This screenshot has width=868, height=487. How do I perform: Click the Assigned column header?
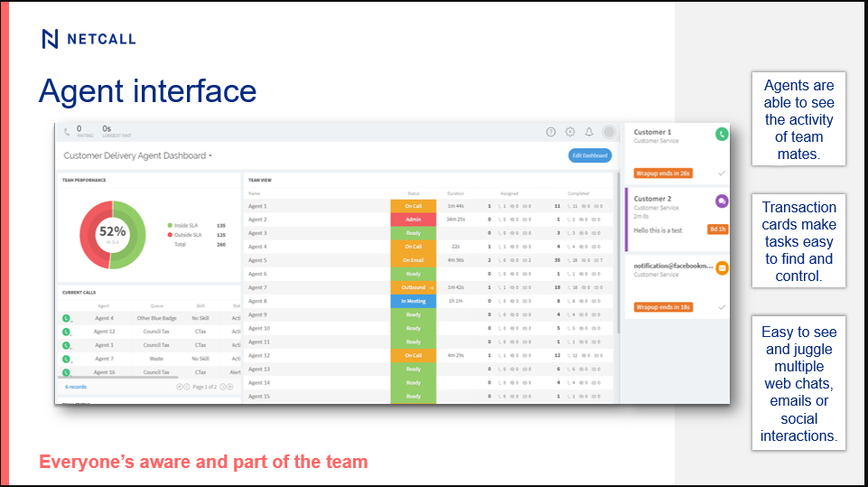tap(509, 193)
